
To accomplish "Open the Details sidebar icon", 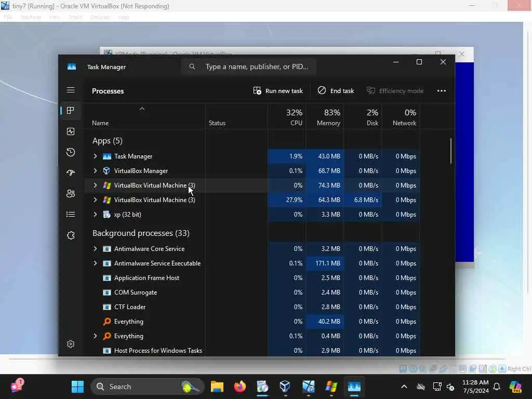I will (x=71, y=215).
